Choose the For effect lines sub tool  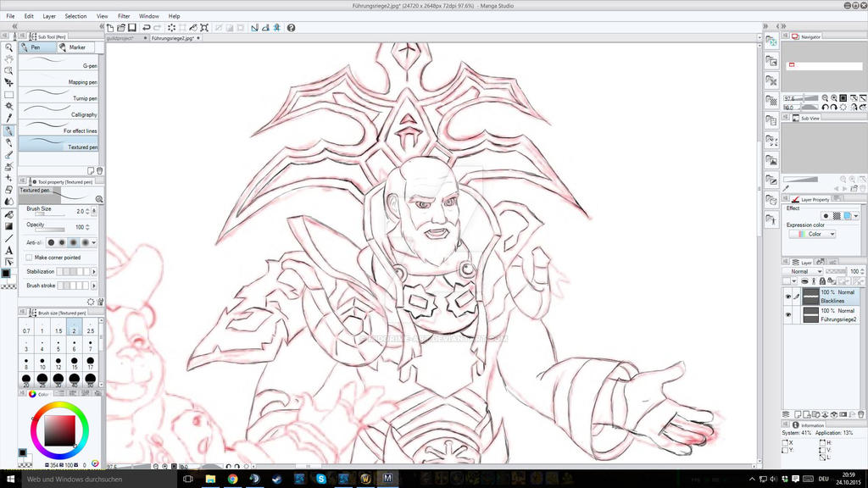coord(58,127)
